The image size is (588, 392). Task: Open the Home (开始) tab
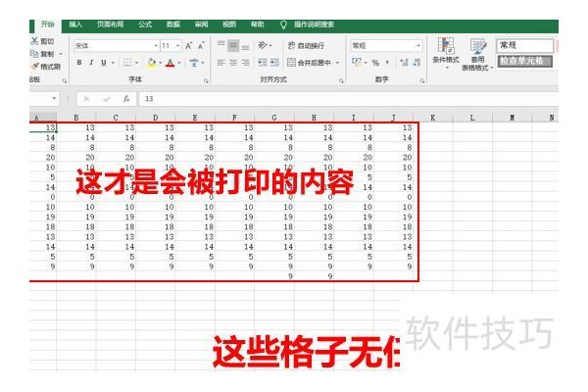pos(48,24)
